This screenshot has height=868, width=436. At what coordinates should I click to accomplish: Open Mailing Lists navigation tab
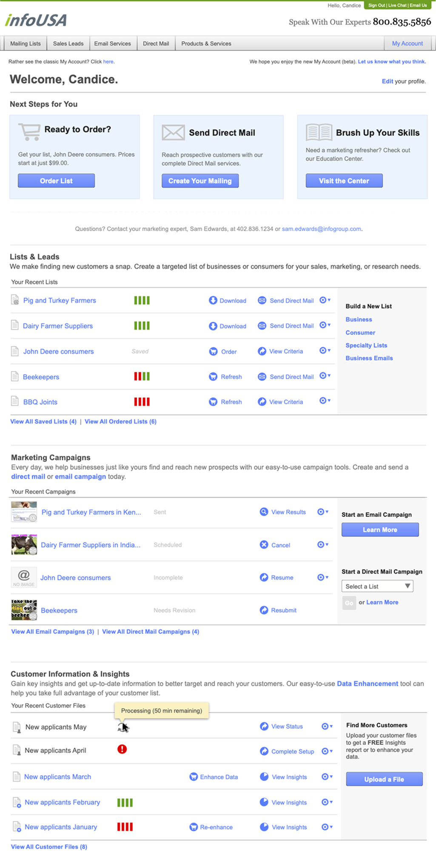26,43
